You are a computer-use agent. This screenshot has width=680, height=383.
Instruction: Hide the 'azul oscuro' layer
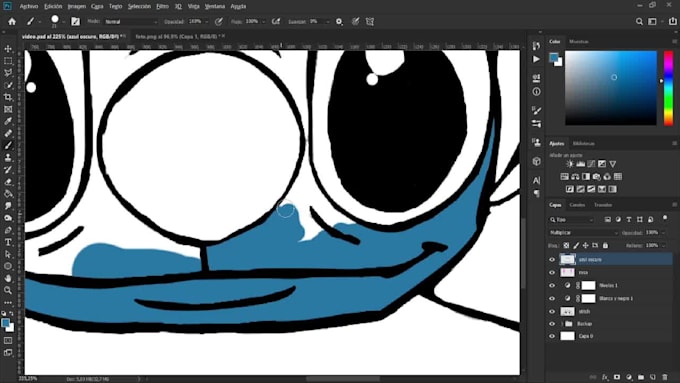552,259
